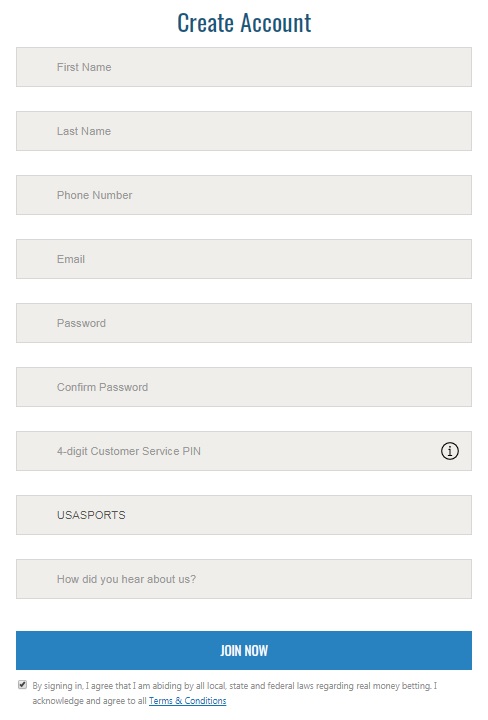488x720 pixels.
Task: Focus the First Name field
Action: (244, 67)
